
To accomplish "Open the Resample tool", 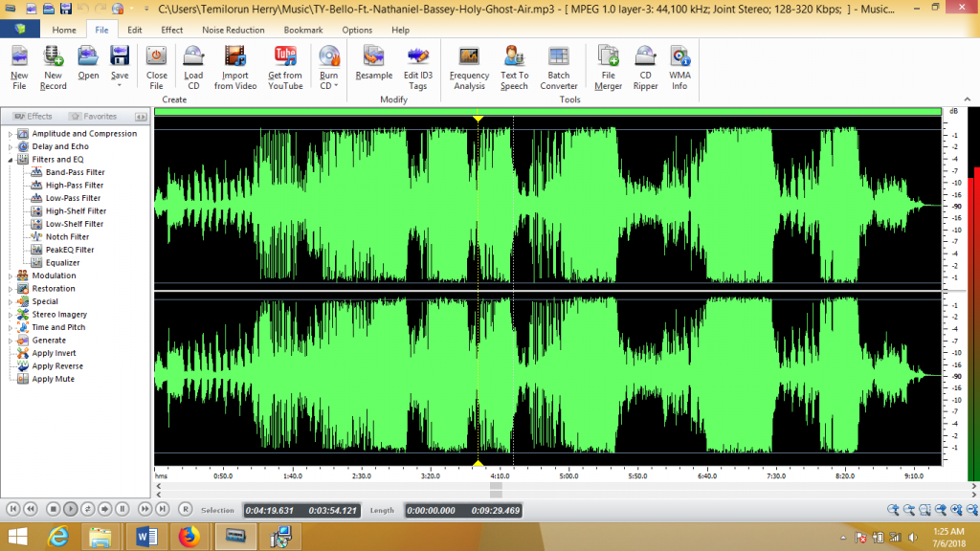I will click(373, 67).
